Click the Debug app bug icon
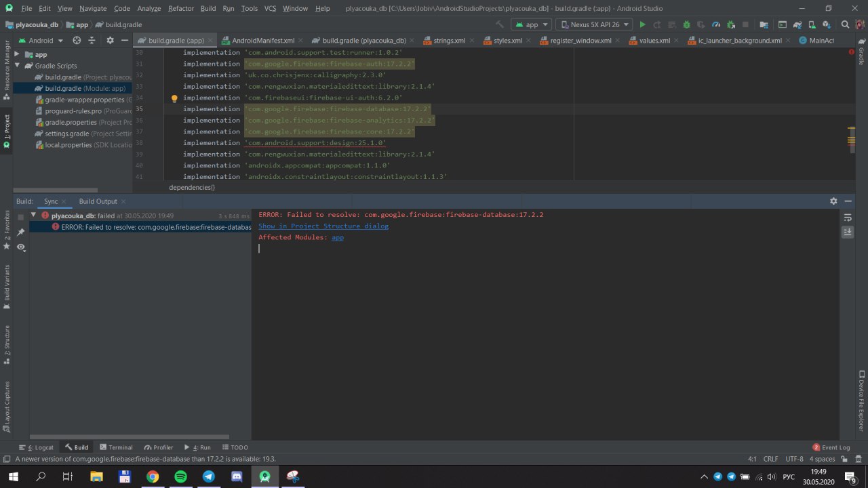868x488 pixels. click(x=686, y=24)
